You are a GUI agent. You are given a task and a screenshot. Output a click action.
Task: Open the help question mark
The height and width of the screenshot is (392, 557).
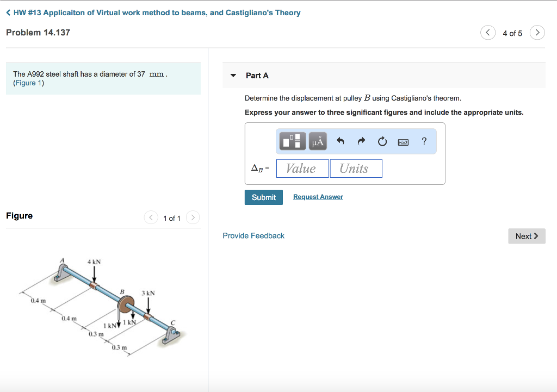pos(424,141)
